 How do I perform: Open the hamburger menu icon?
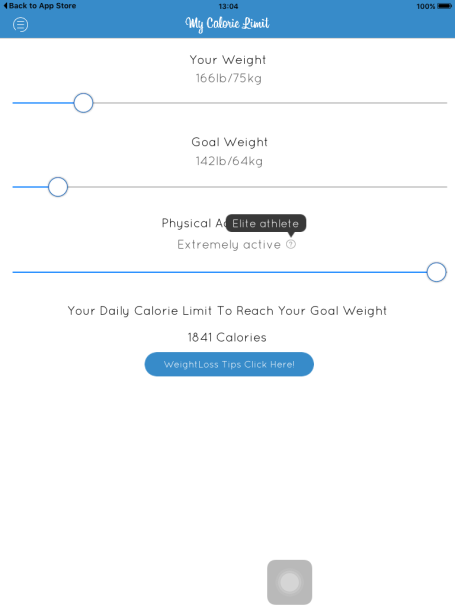[x=20, y=25]
